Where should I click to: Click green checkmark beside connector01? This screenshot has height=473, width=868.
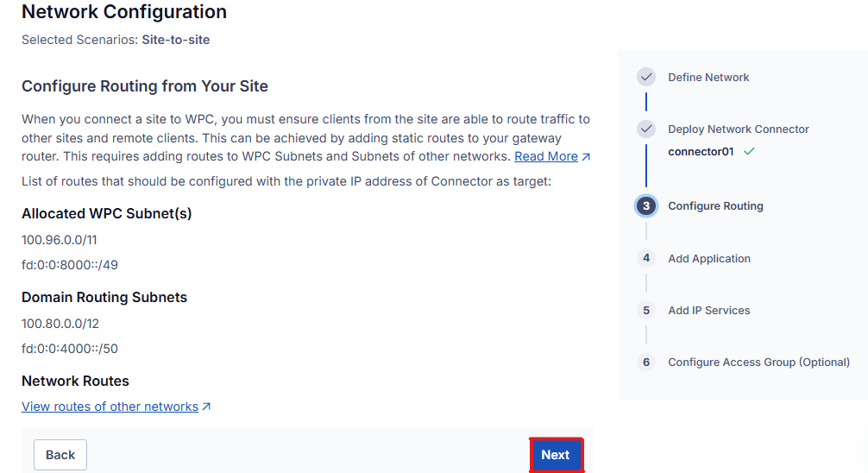coord(749,151)
